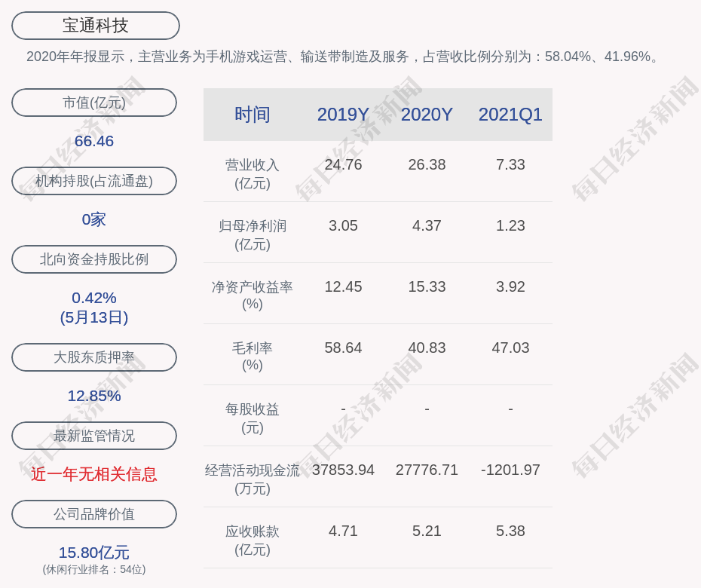Select the 北向资金持股比例 label

(94, 259)
